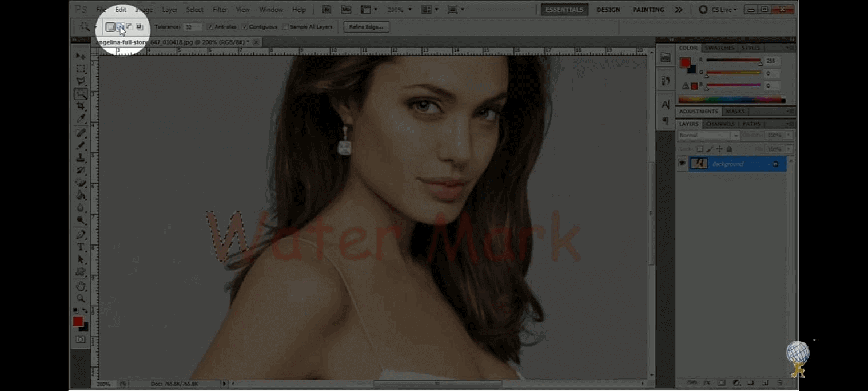Switch to Painting workspace

648,10
